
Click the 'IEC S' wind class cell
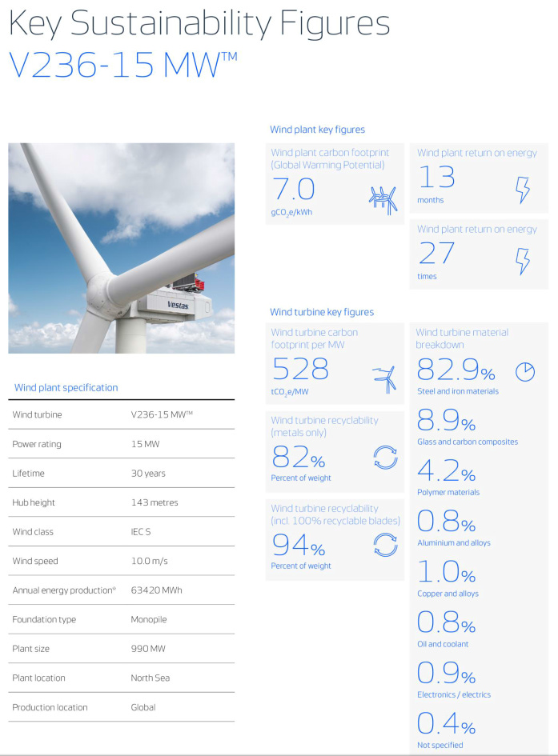141,532
